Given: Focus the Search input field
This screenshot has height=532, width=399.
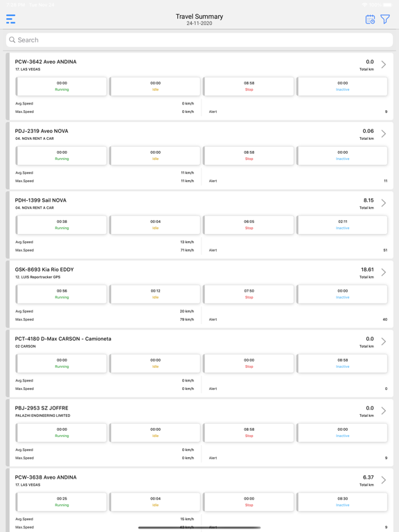Looking at the screenshot, I should click(199, 40).
